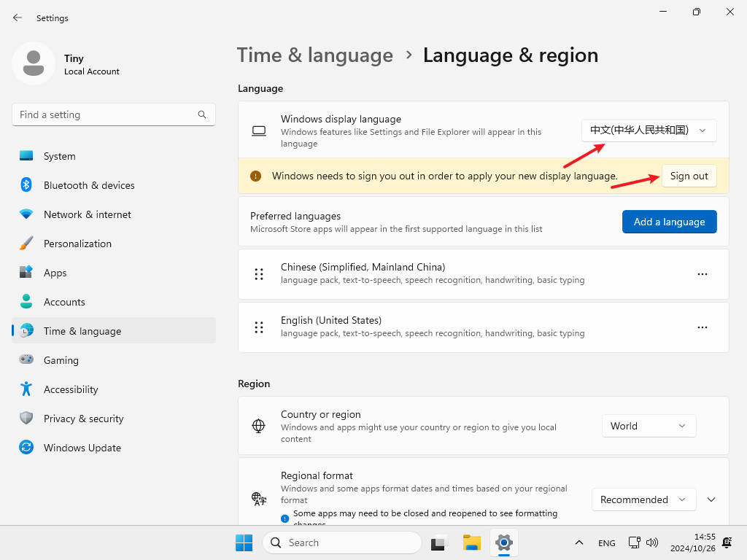Viewport: 747px width, 560px height.
Task: Open the Personalization settings page
Action: pos(77,244)
